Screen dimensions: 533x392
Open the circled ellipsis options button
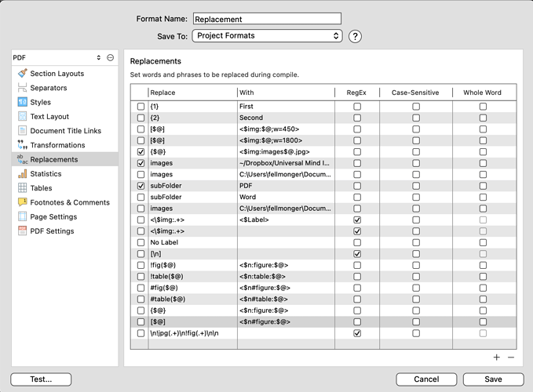110,58
